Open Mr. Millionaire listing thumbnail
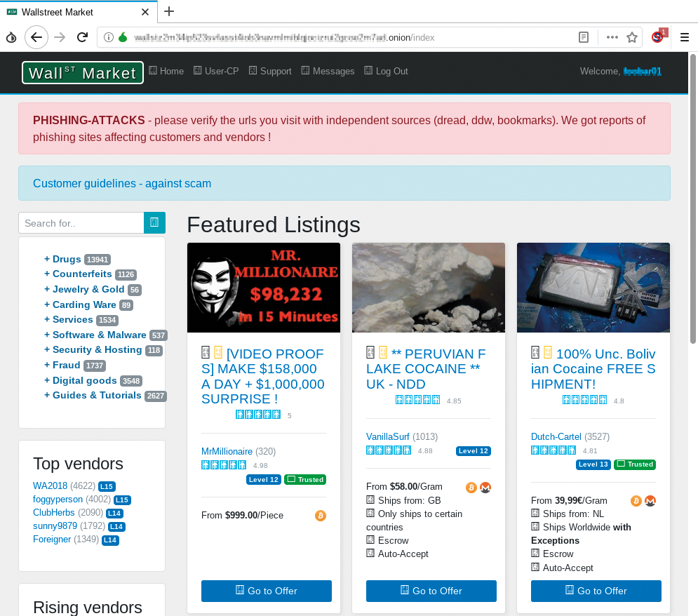698x616 pixels. 264,288
